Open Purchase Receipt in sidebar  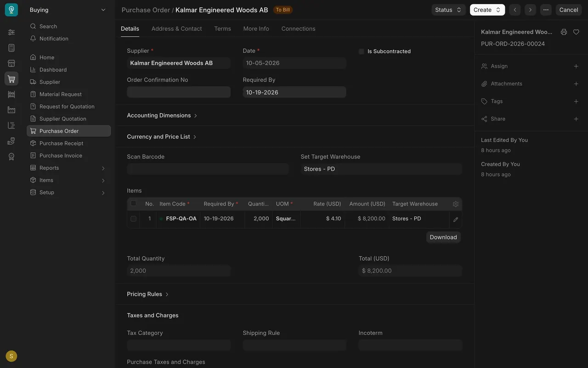click(68, 144)
